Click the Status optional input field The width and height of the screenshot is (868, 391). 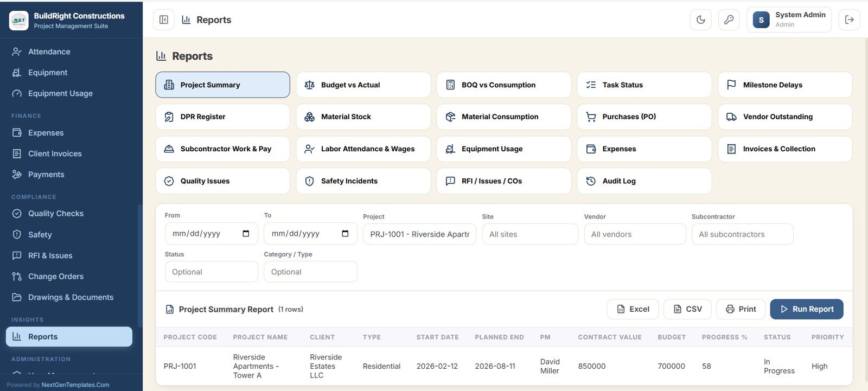tap(212, 272)
